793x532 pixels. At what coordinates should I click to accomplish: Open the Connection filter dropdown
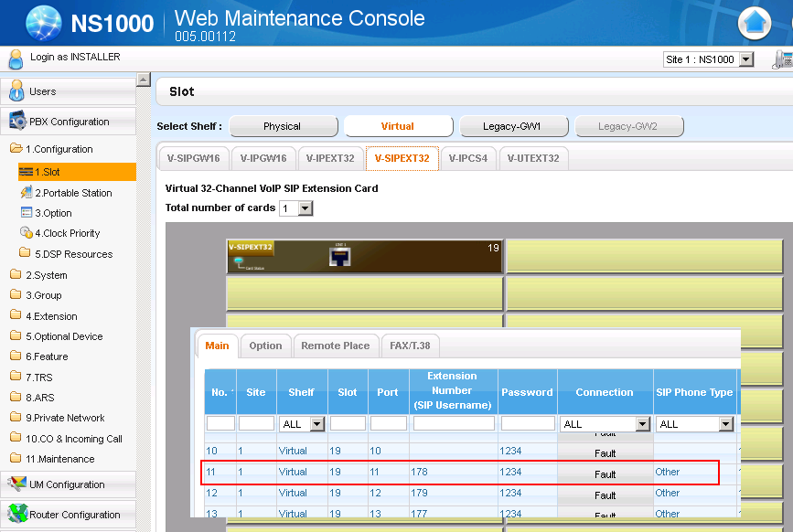[x=605, y=424]
